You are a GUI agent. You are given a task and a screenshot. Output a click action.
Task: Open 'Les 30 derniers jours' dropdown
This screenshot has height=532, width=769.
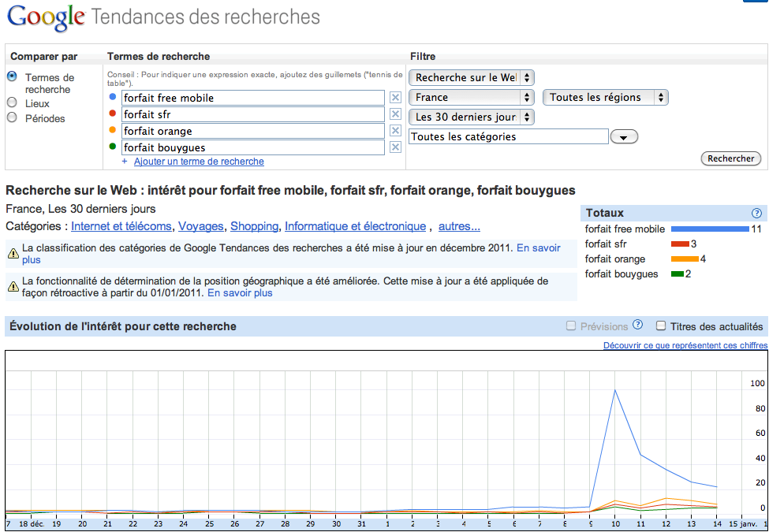(x=472, y=117)
